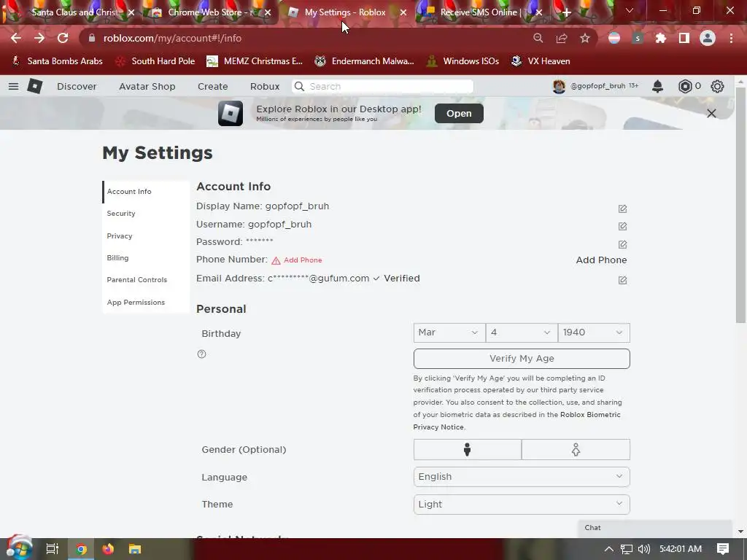Go to Discover page
The height and width of the screenshot is (560, 747).
77,86
